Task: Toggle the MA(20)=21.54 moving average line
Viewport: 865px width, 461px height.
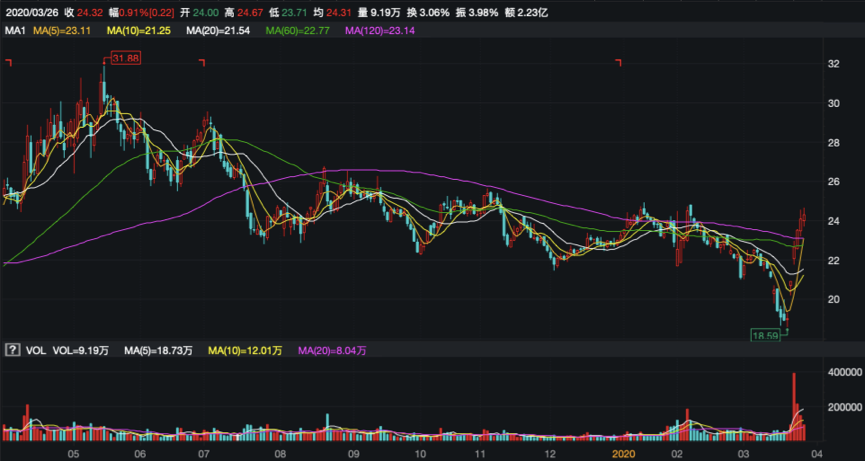Action: [x=225, y=32]
